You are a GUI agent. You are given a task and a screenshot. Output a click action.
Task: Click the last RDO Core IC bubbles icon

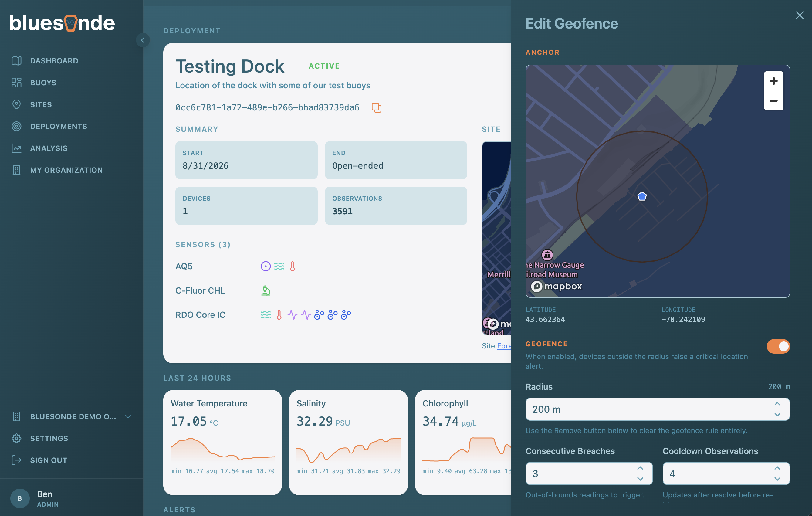pyautogui.click(x=346, y=315)
